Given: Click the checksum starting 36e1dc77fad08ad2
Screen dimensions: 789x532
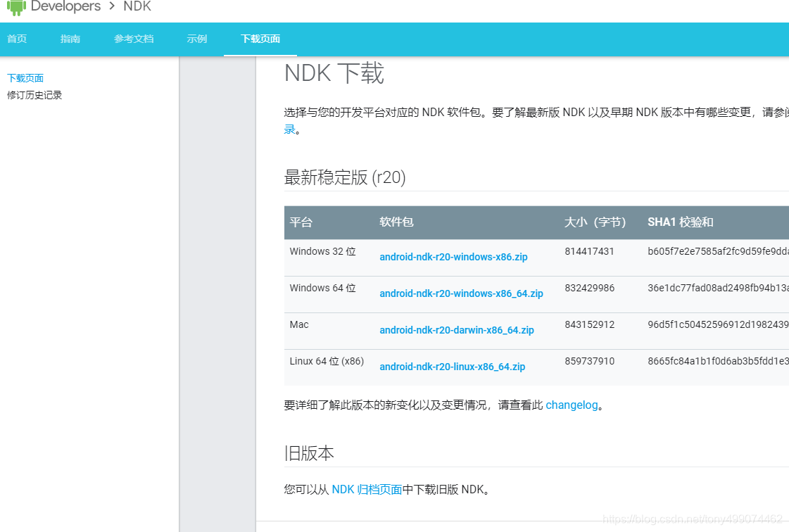Looking at the screenshot, I should click(x=718, y=288).
